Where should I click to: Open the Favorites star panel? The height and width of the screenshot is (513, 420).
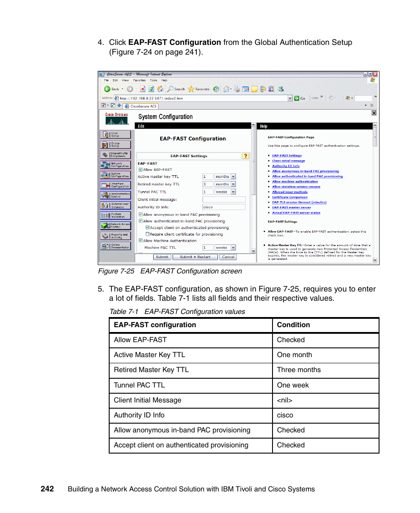(x=199, y=89)
